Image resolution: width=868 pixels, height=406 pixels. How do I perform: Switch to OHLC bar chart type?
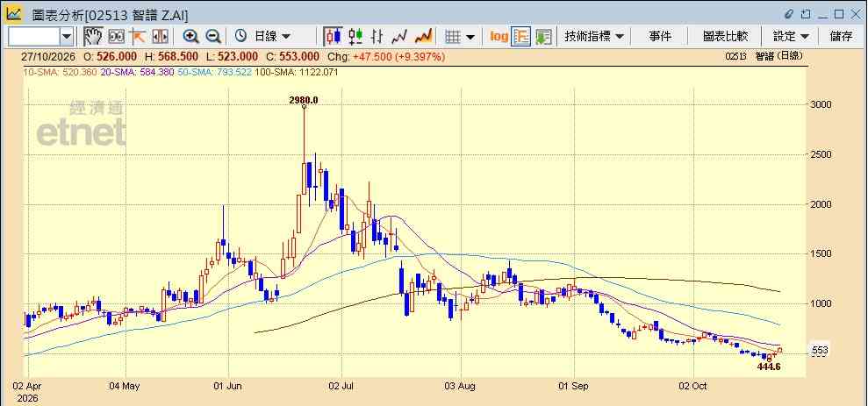377,37
